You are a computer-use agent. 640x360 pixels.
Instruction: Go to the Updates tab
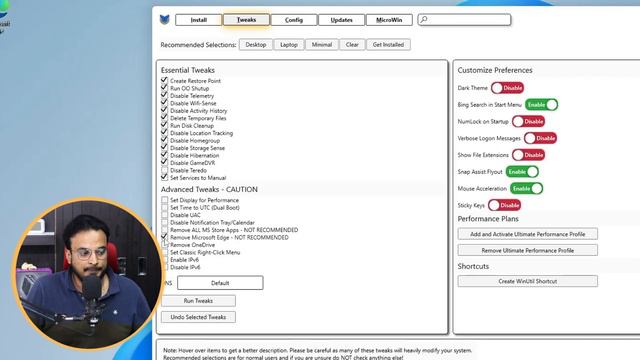[342, 20]
